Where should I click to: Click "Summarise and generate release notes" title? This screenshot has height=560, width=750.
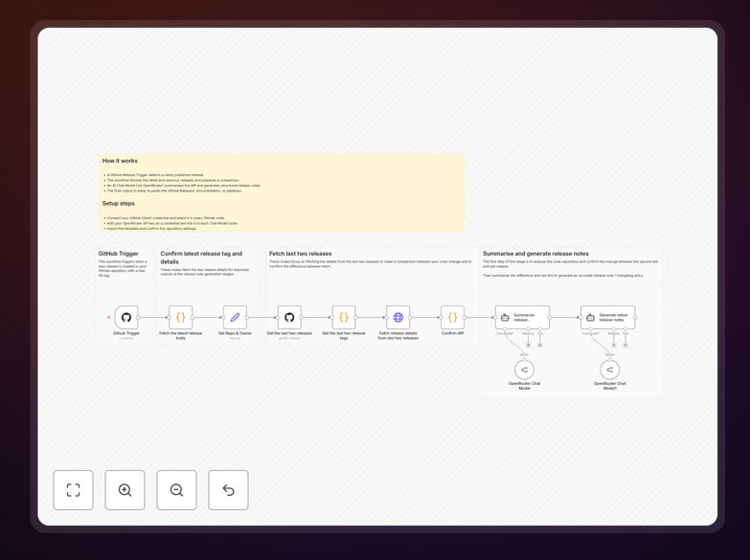[x=535, y=254]
